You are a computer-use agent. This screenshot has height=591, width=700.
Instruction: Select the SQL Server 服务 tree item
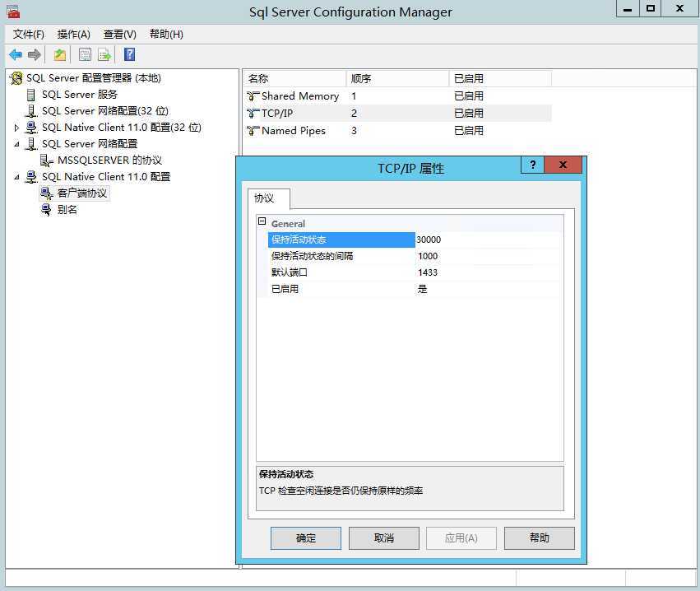(80, 95)
